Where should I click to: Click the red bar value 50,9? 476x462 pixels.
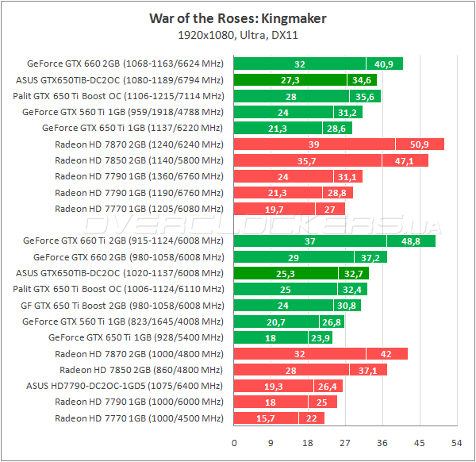420,144
